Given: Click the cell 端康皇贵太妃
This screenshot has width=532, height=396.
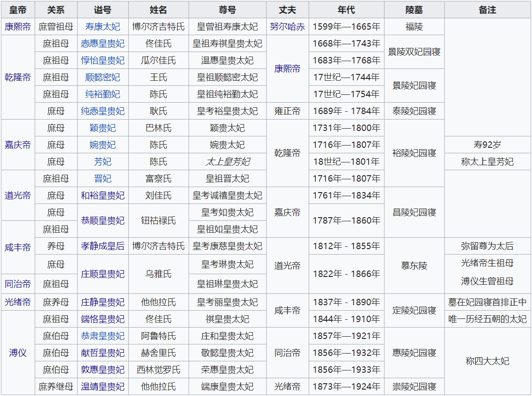Looking at the screenshot, I should [x=227, y=387].
